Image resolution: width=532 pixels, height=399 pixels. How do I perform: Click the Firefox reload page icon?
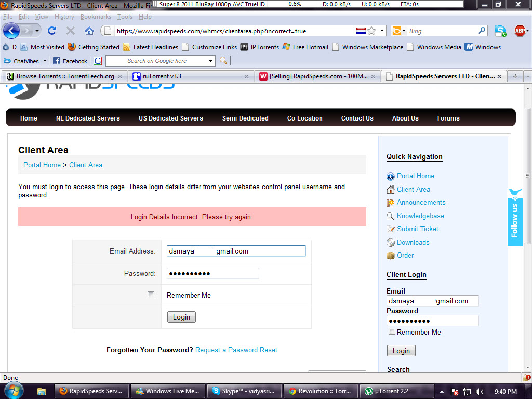pyautogui.click(x=51, y=31)
